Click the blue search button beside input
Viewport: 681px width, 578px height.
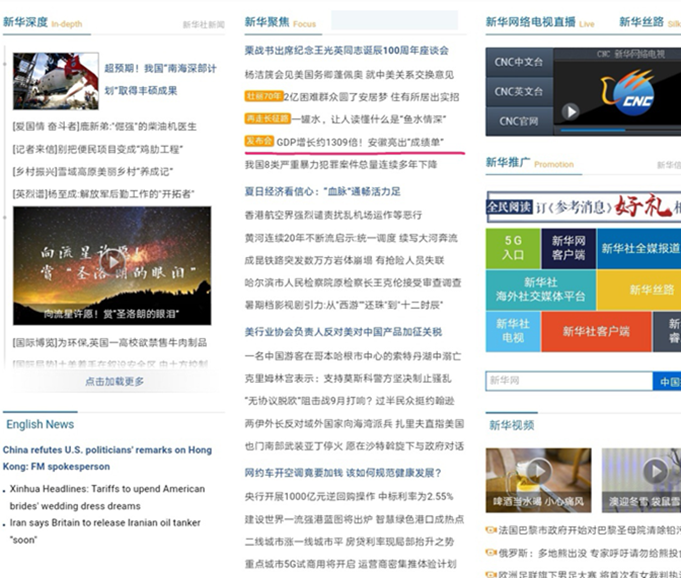click(667, 381)
